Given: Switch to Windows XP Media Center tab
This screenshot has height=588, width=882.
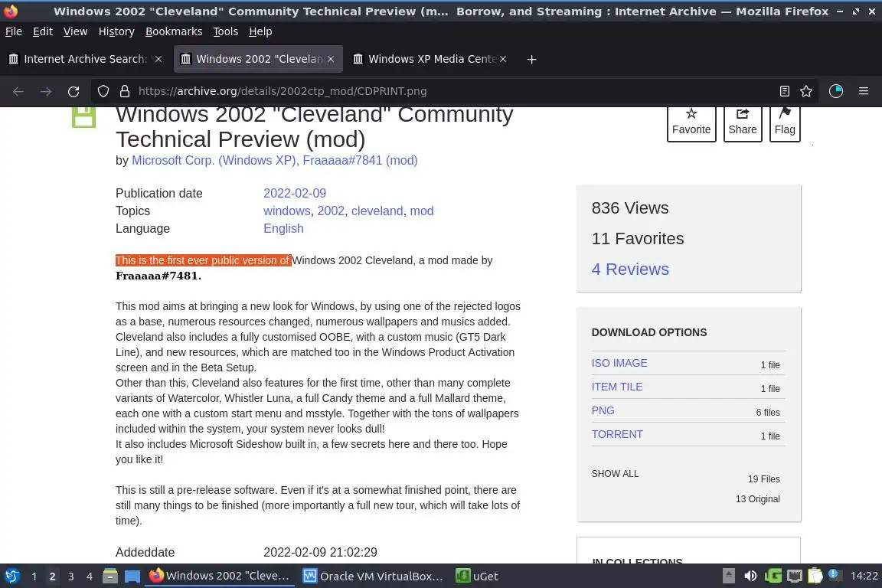Looking at the screenshot, I should (430, 59).
